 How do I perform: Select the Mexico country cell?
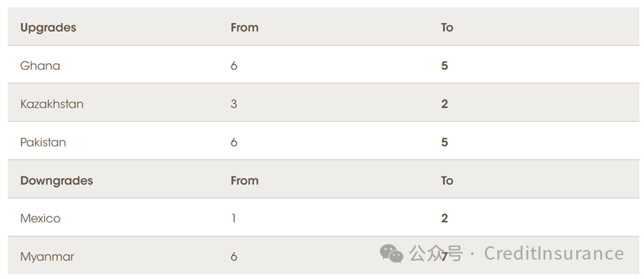click(40, 218)
